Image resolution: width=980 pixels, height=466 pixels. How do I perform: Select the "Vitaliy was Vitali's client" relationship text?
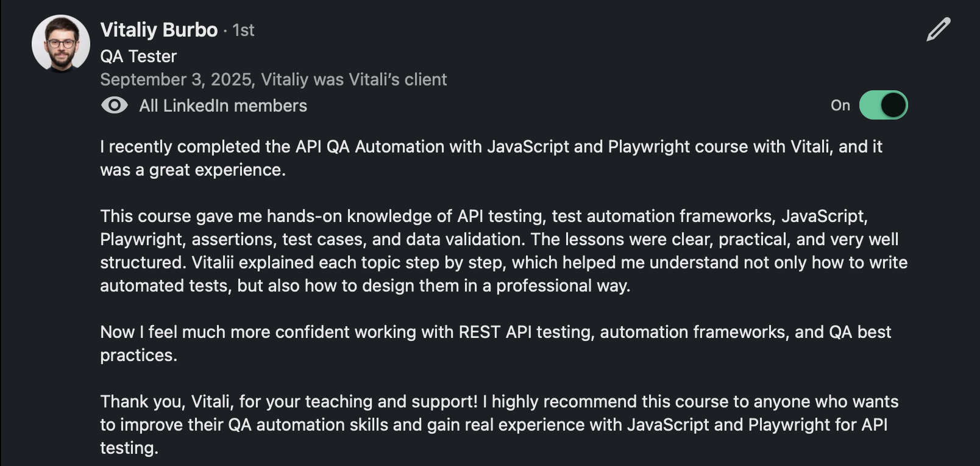coord(354,80)
